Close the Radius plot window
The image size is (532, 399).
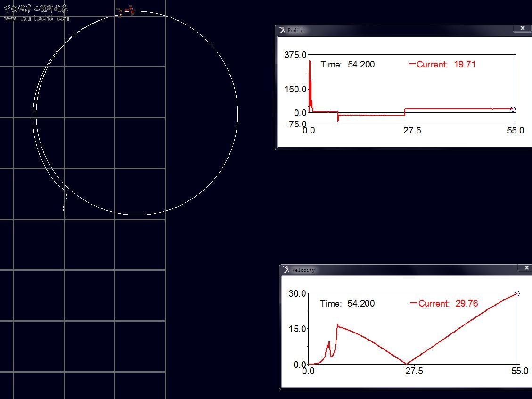point(522,28)
